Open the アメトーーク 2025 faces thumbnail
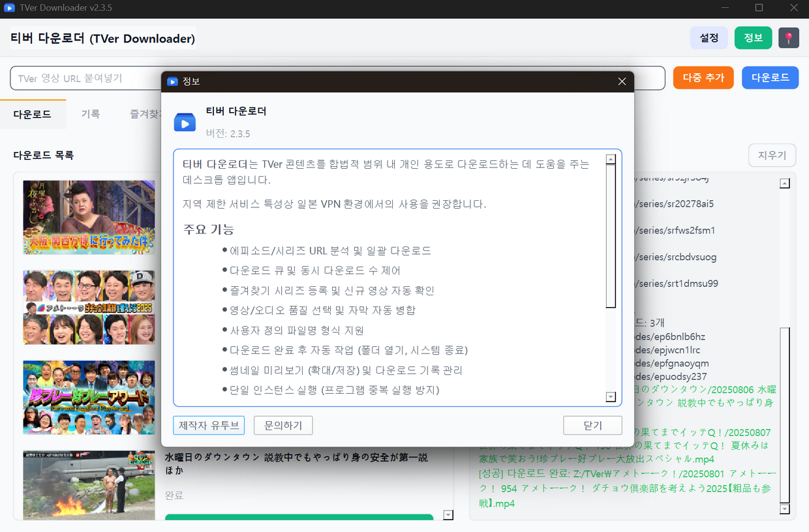 (89, 307)
